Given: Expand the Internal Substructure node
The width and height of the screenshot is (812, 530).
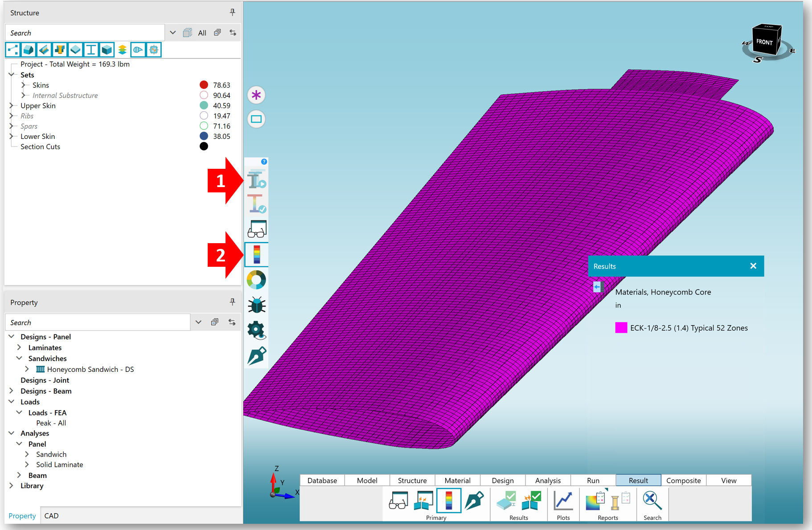Looking at the screenshot, I should [24, 95].
